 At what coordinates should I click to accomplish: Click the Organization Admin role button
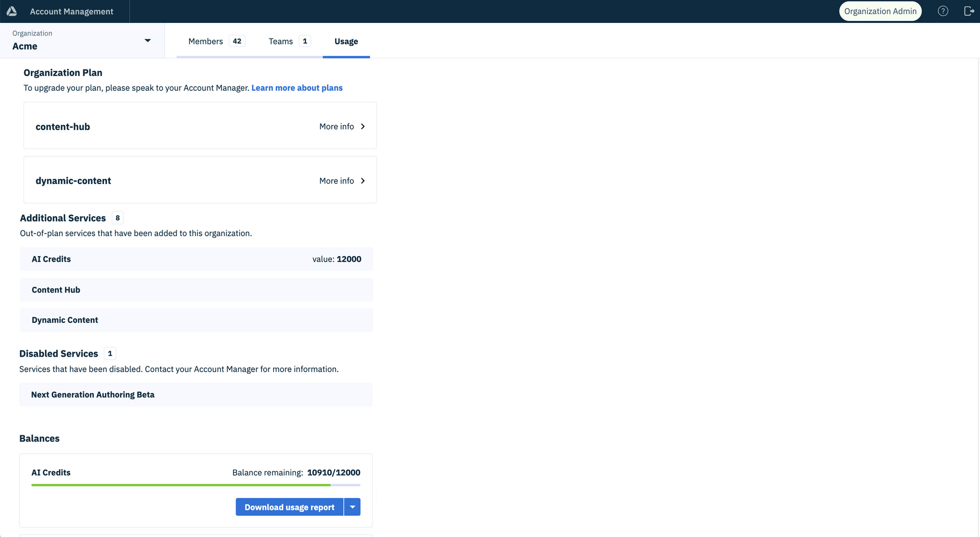point(880,10)
